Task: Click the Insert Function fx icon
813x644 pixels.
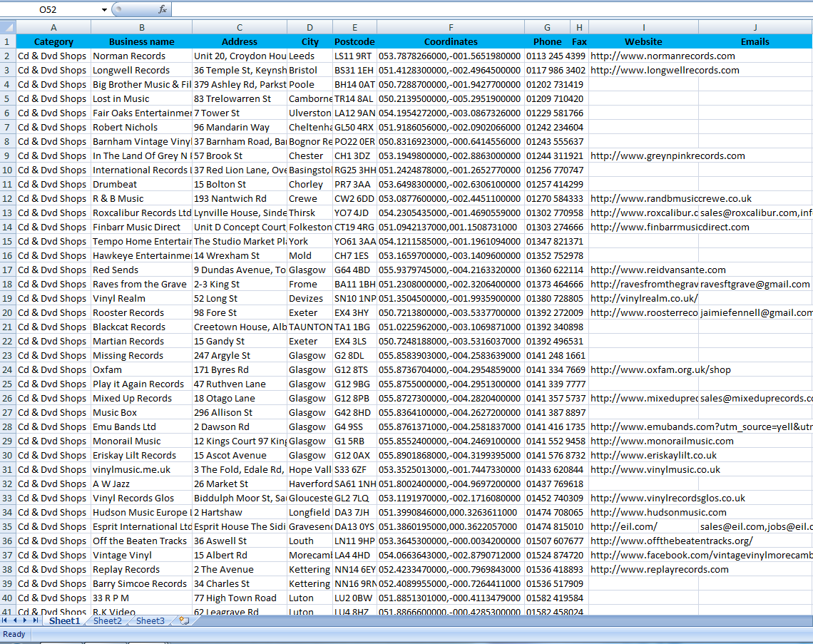Action: point(163,9)
